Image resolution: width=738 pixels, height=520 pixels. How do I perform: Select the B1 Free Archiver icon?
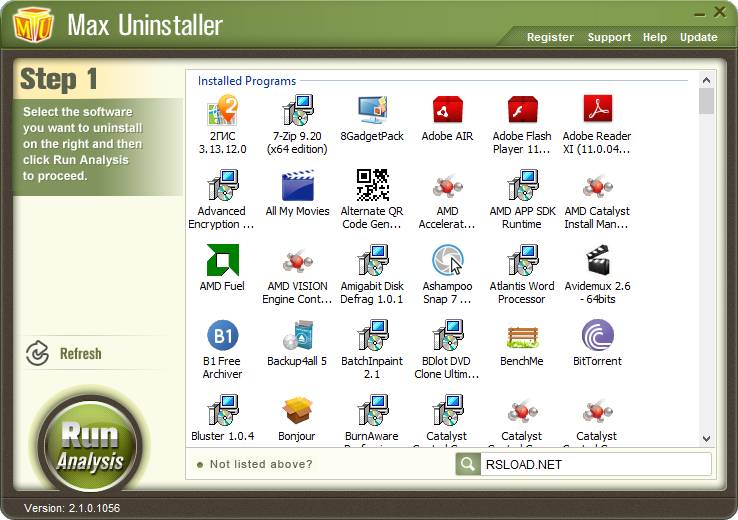[x=222, y=335]
